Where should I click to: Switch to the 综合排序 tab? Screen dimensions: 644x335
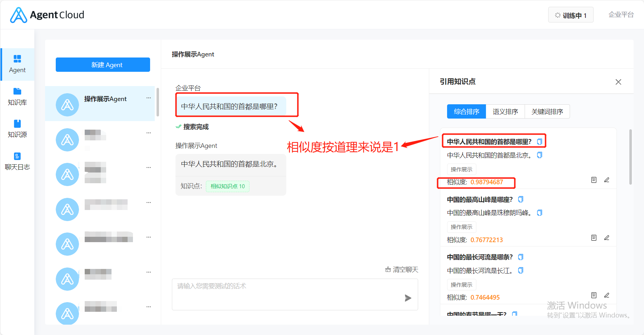click(x=466, y=111)
